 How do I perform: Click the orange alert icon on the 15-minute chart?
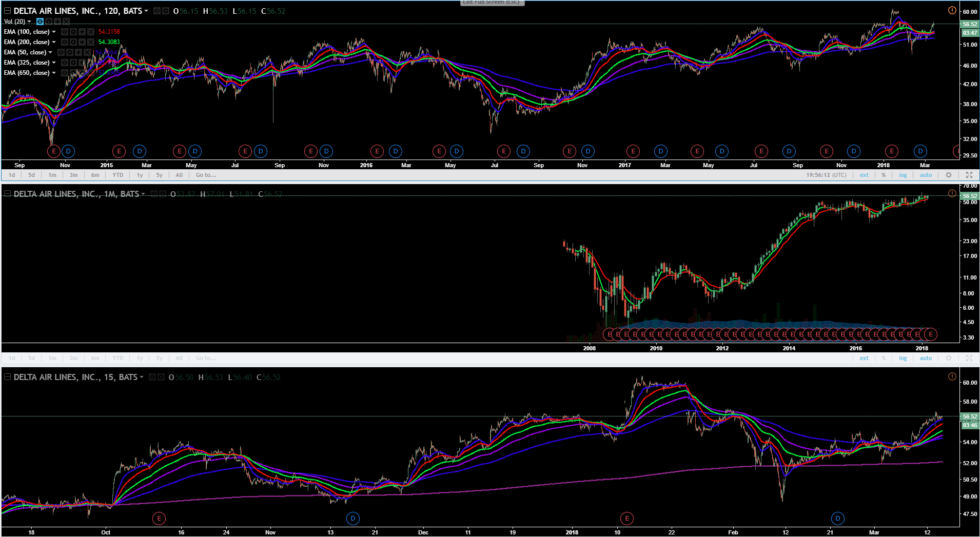(952, 376)
